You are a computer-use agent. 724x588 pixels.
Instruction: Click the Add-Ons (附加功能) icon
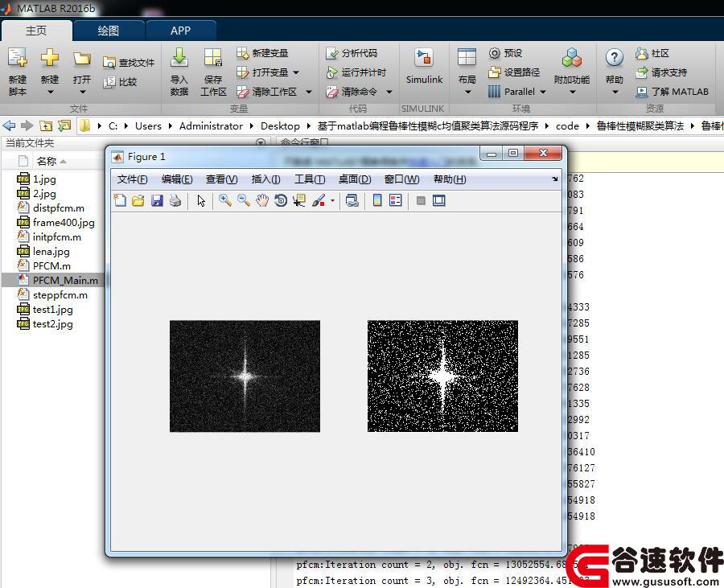click(572, 58)
